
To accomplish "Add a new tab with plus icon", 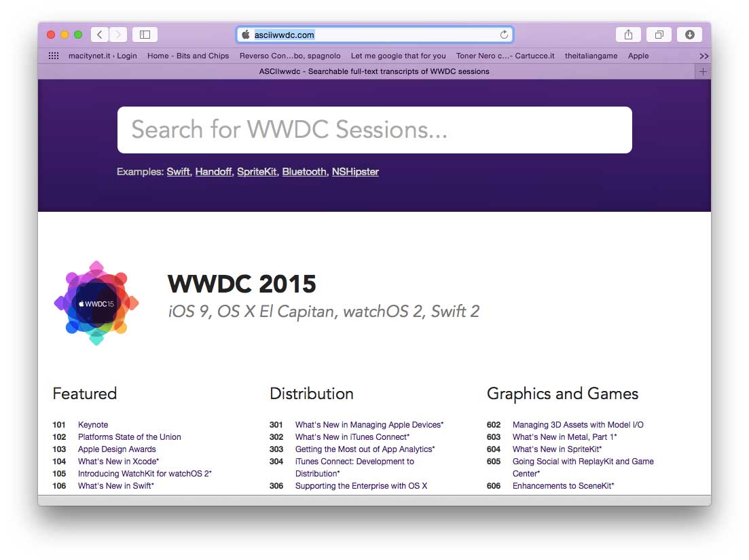I will point(703,71).
